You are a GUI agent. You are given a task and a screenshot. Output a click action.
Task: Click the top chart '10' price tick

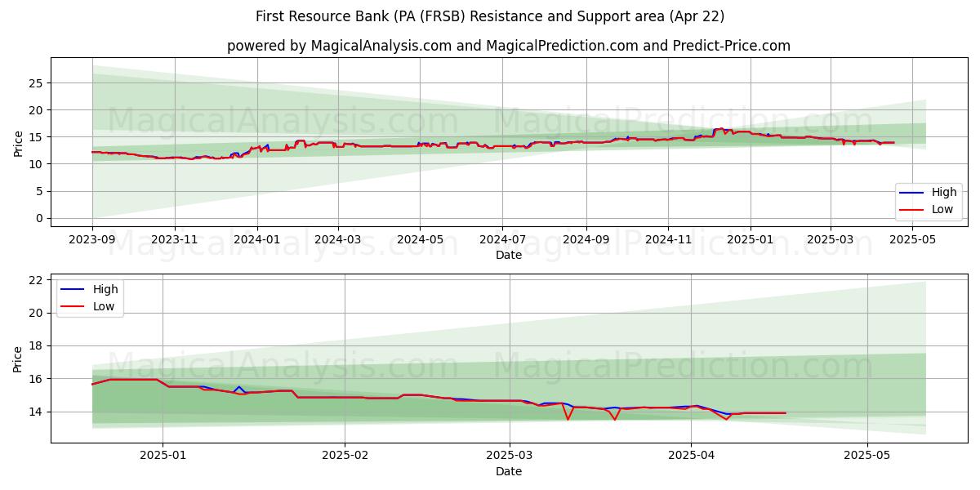(37, 164)
